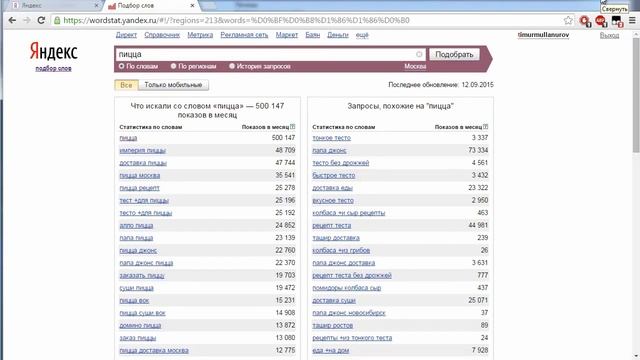Bookmark page with the star icon
Screen dimensions: 640x360
pos(568,20)
